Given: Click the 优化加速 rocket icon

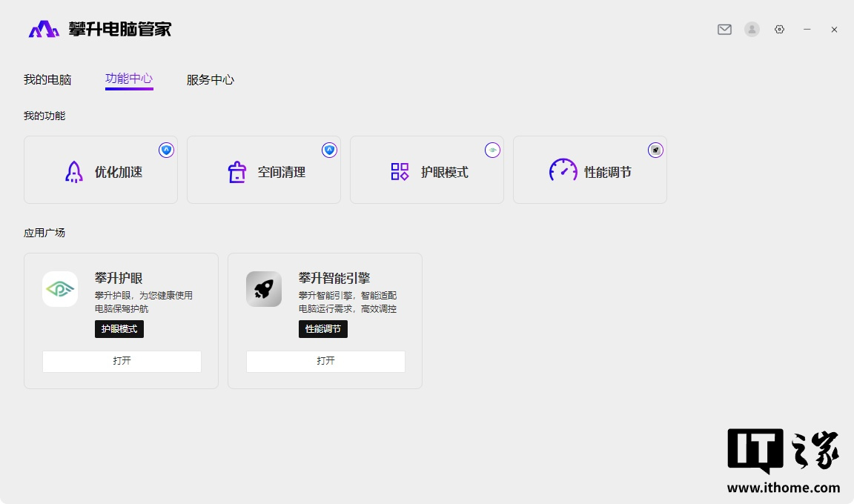Looking at the screenshot, I should click(73, 172).
